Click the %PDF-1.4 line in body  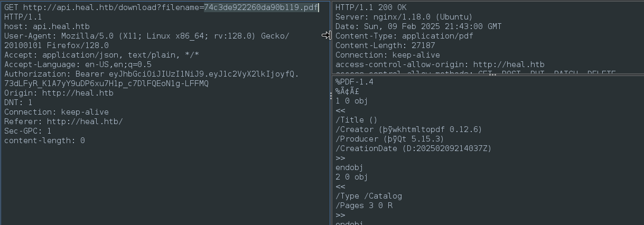tap(354, 82)
